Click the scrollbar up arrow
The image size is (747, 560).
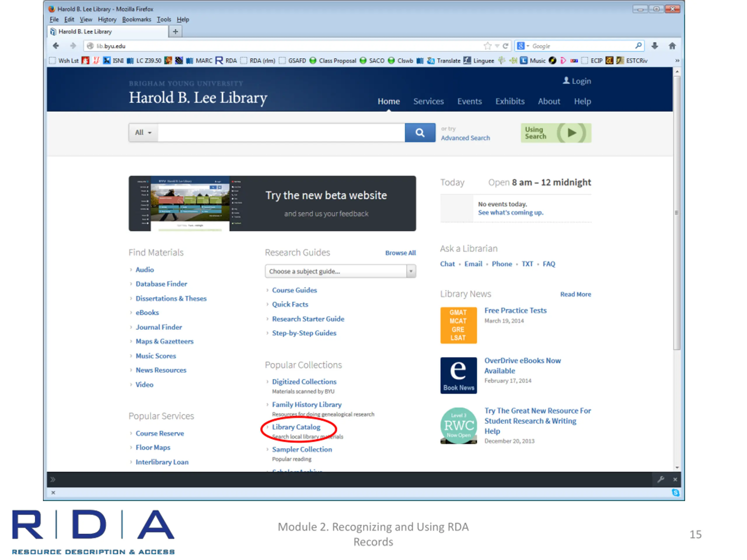click(x=677, y=71)
